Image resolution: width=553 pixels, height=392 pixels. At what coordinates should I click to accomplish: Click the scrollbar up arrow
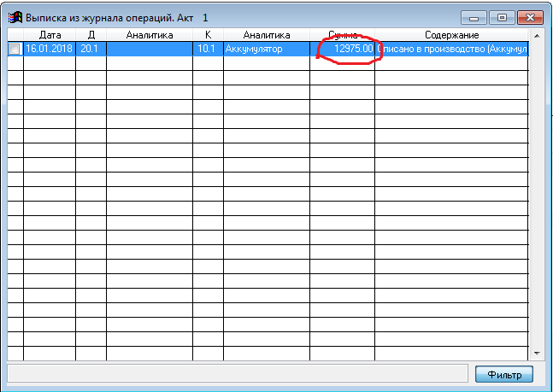point(536,36)
